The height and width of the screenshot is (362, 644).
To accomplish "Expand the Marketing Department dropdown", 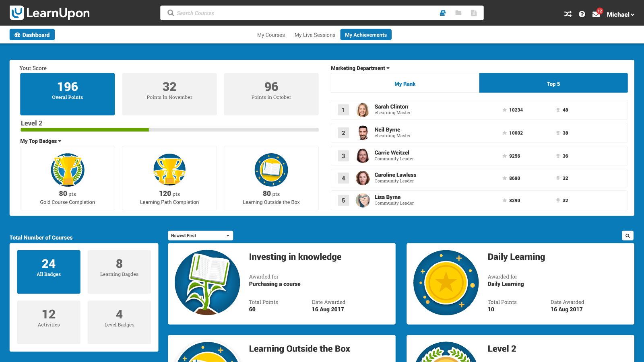I will pyautogui.click(x=360, y=68).
